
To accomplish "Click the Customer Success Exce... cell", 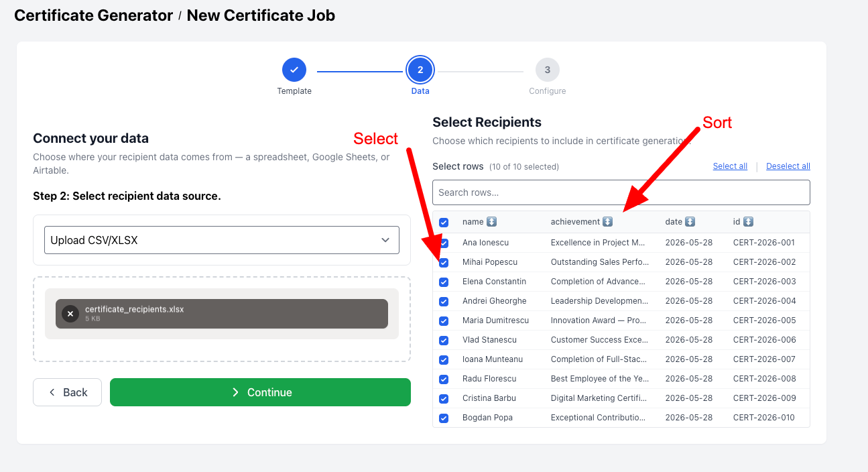I will (x=599, y=340).
